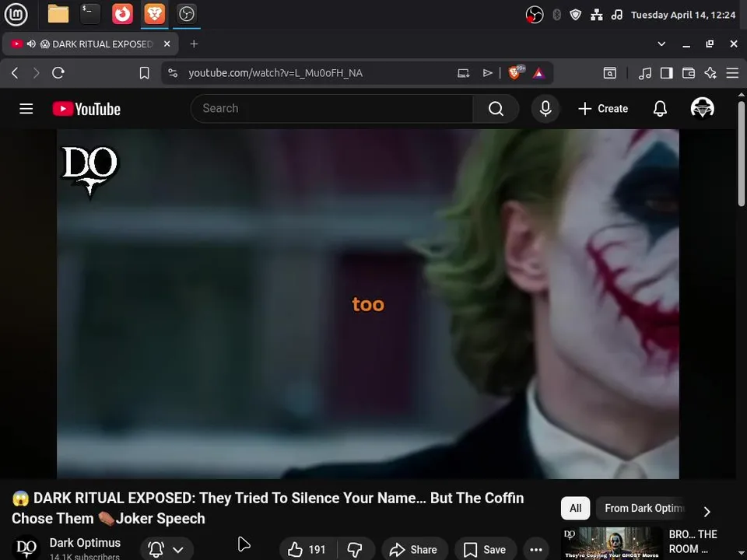Click the video player to pause
The width and height of the screenshot is (747, 560).
click(x=368, y=304)
